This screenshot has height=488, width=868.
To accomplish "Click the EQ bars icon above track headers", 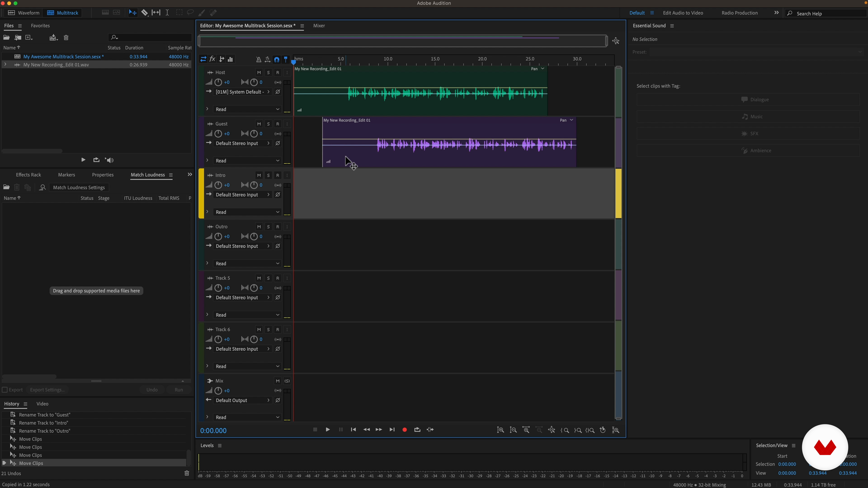I will click(x=231, y=59).
